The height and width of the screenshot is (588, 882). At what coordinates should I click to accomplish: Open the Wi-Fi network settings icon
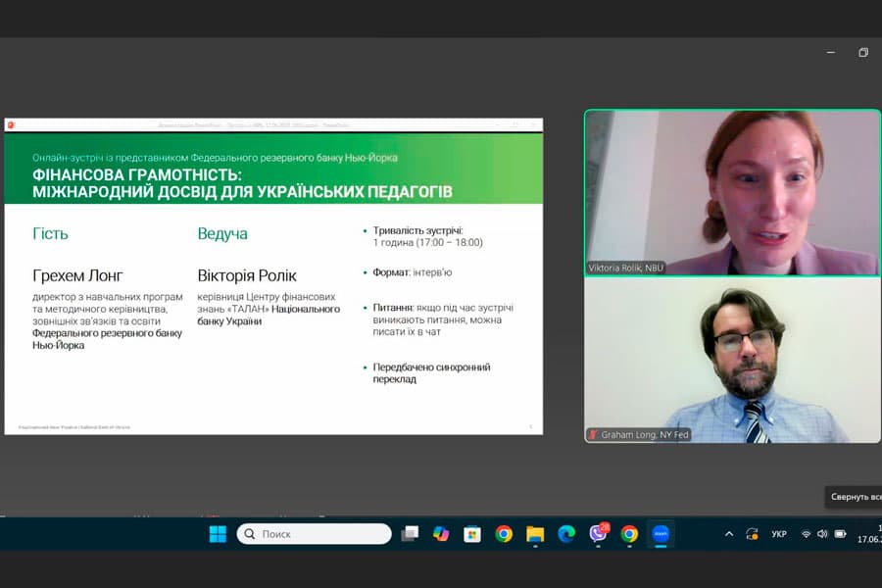click(806, 534)
